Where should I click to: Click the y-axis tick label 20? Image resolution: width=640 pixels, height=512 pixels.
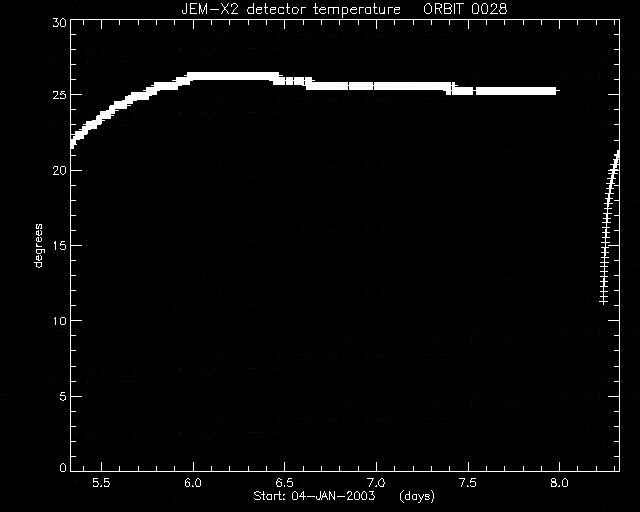coord(59,170)
